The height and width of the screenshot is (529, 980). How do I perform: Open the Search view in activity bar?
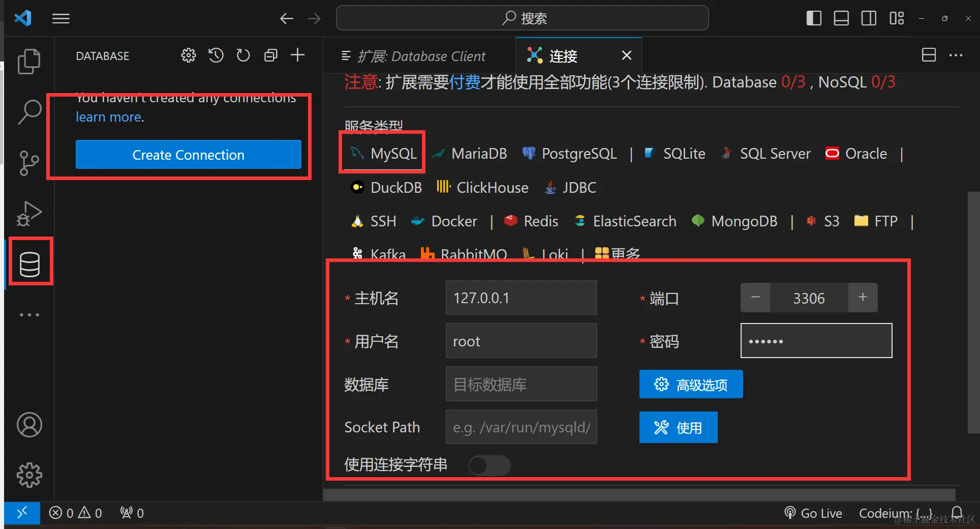click(x=29, y=112)
